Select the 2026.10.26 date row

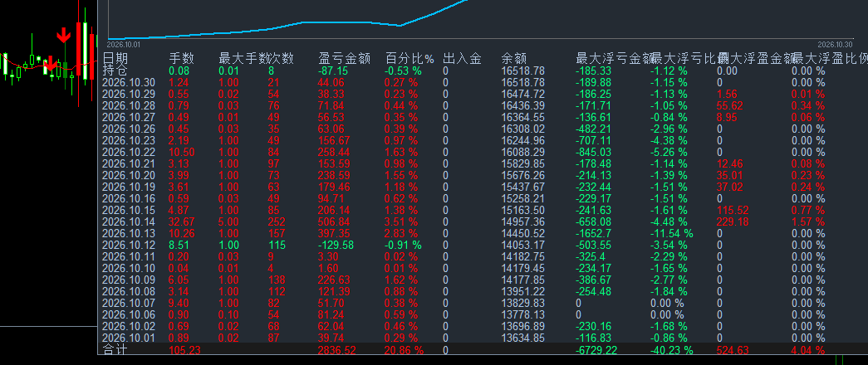pyautogui.click(x=129, y=129)
